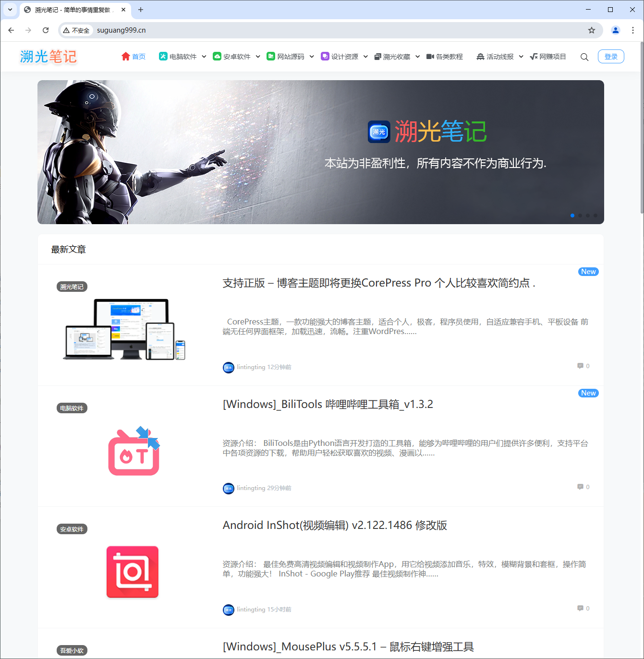Click the 吾爱小软 category tag

72,651
